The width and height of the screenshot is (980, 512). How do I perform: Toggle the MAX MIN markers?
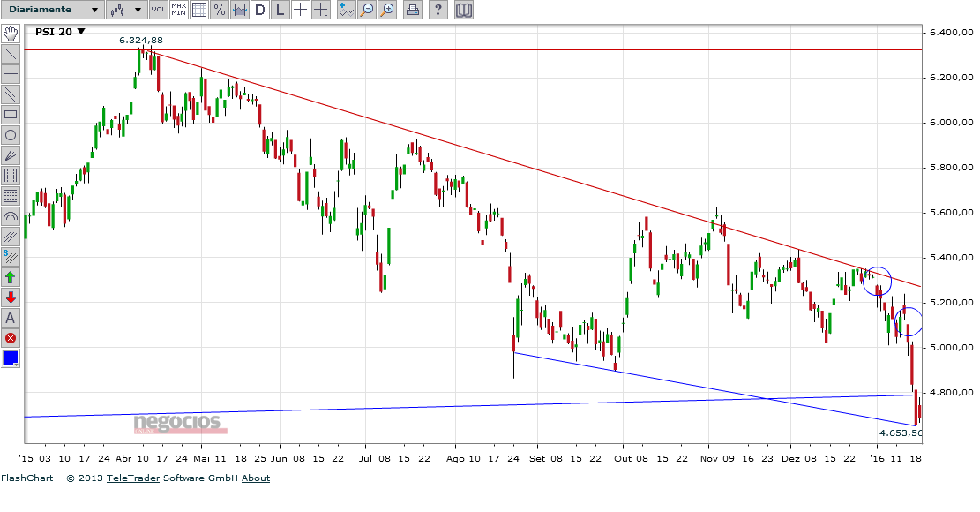179,10
